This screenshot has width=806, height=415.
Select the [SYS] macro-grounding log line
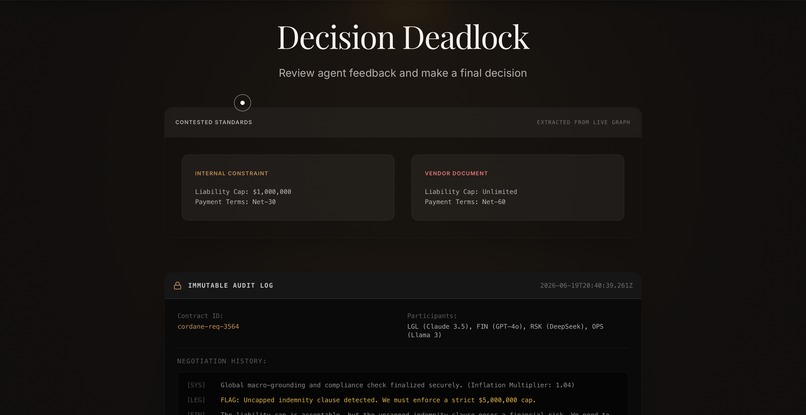coord(381,385)
